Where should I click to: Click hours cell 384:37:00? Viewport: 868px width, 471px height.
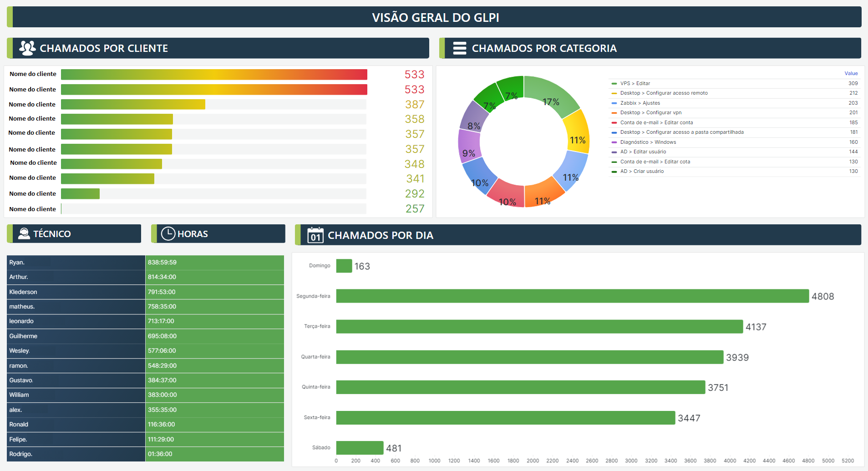tap(214, 380)
